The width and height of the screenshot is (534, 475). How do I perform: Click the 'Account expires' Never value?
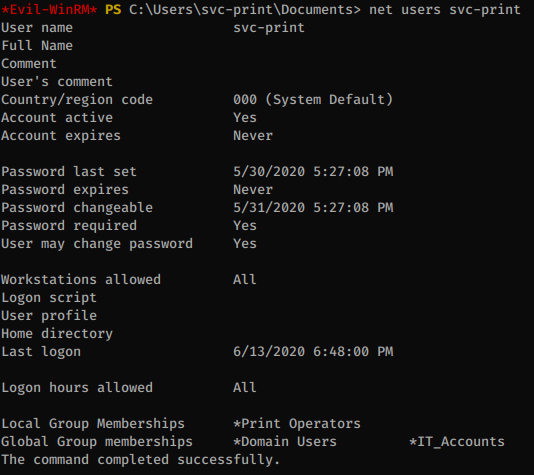point(253,136)
